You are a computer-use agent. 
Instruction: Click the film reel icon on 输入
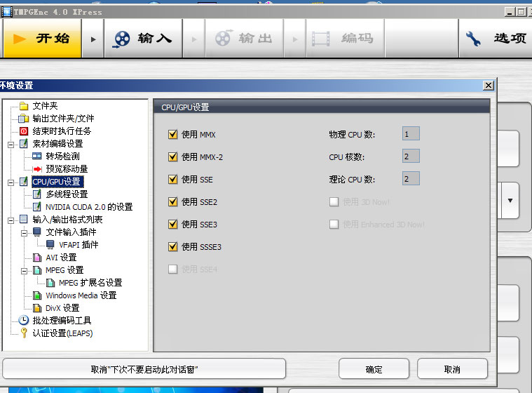pos(122,39)
